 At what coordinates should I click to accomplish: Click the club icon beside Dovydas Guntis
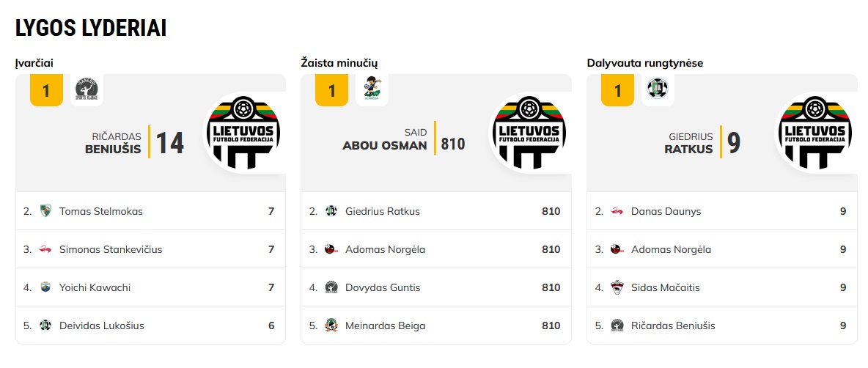[331, 287]
